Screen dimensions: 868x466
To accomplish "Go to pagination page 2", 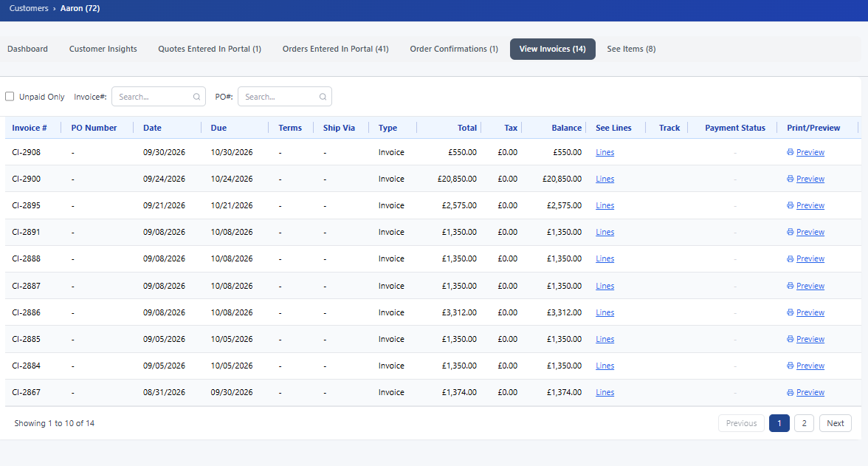I will [804, 423].
